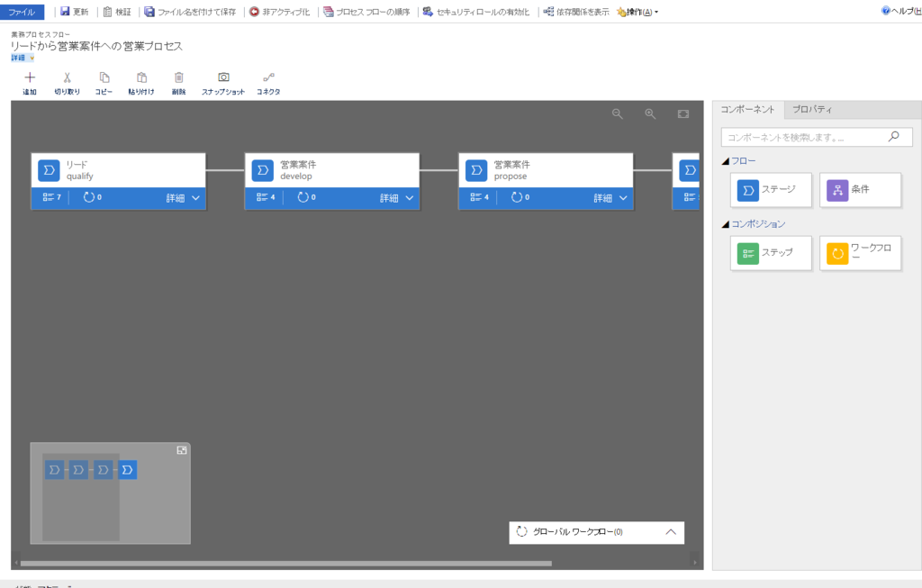Click the 貼り付け (Paste) icon

pos(141,77)
